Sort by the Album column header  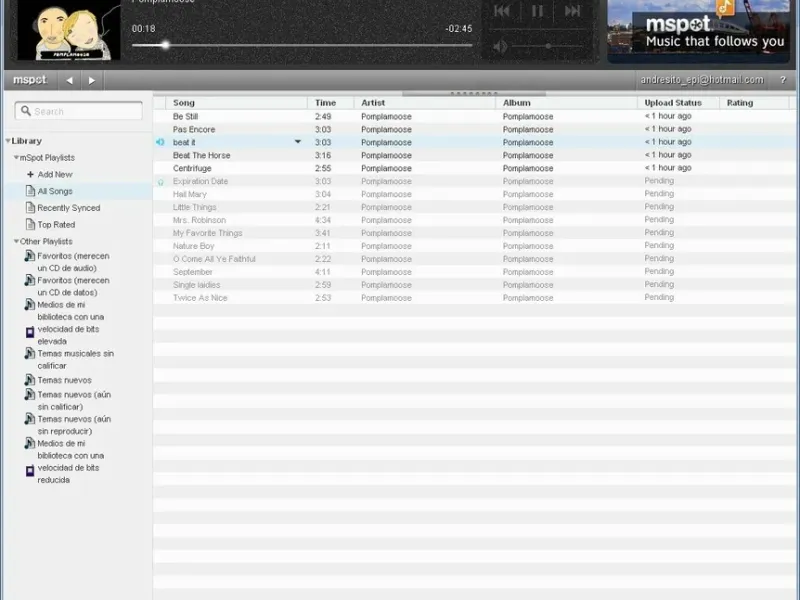[x=566, y=103]
